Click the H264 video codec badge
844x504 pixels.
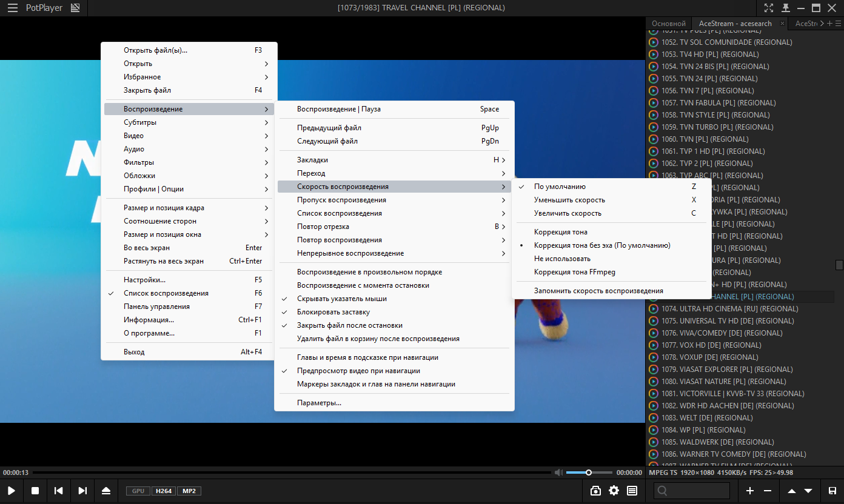tap(163, 491)
